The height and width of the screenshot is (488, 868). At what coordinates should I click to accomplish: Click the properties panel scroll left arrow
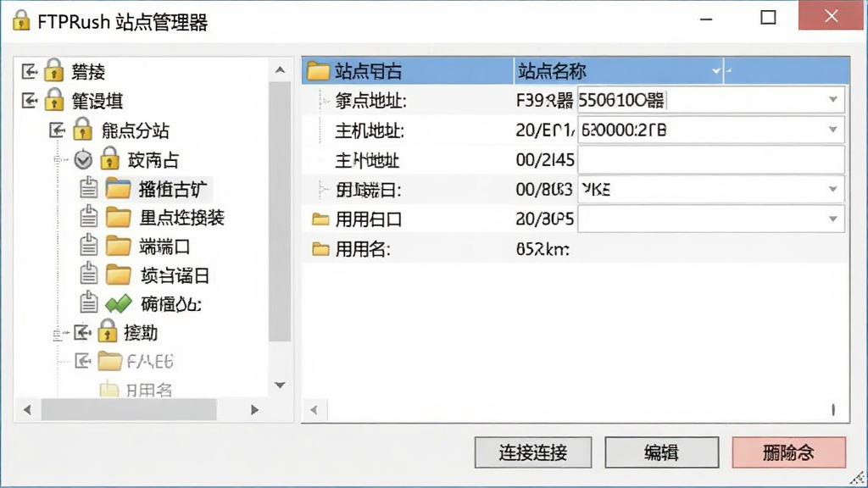coord(314,410)
